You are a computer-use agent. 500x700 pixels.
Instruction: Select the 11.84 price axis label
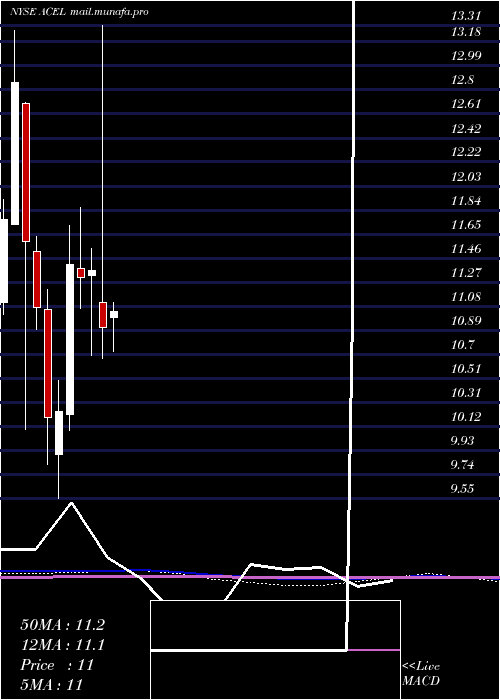coord(466,200)
